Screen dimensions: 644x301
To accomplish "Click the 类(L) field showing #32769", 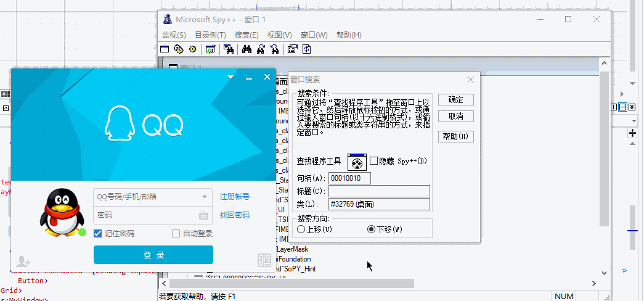I will [x=379, y=204].
